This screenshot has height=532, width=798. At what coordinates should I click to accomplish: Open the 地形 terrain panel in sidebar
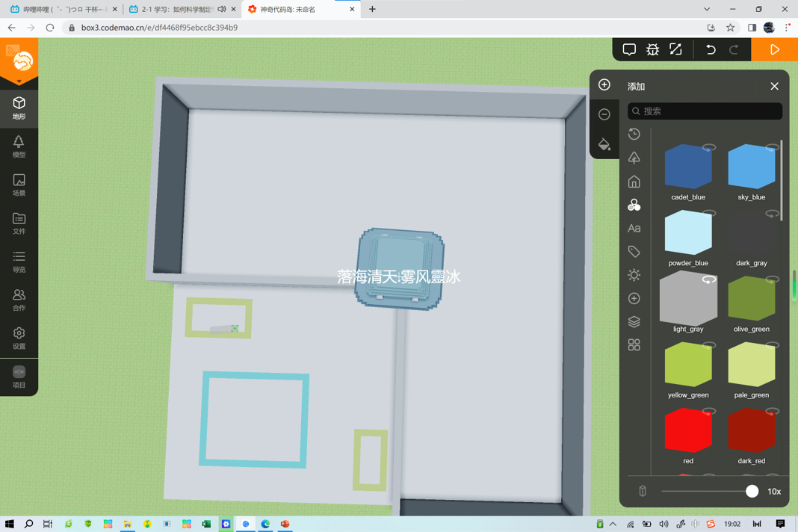(19, 108)
